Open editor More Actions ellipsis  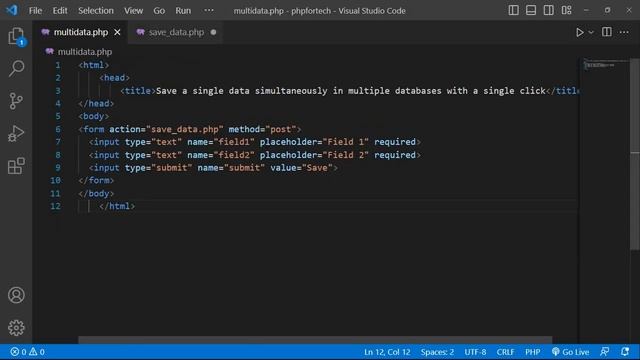pos(624,32)
